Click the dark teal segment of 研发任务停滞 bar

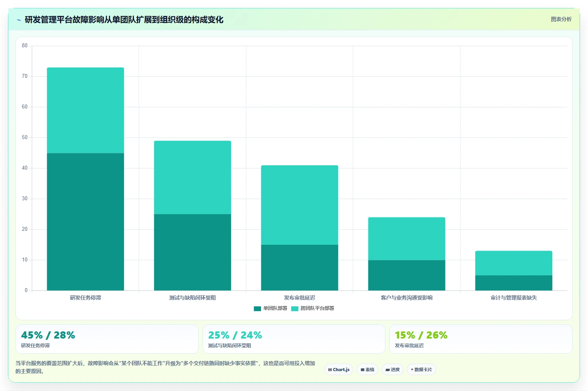85,222
